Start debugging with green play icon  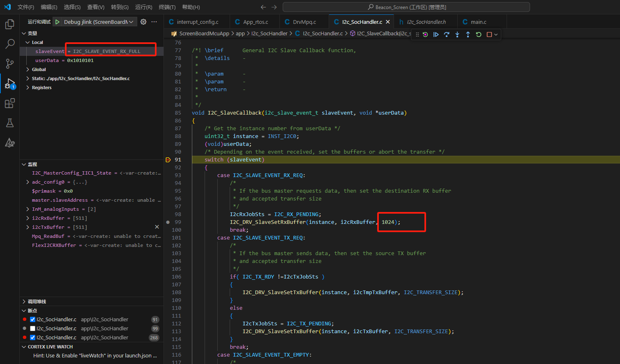[58, 22]
